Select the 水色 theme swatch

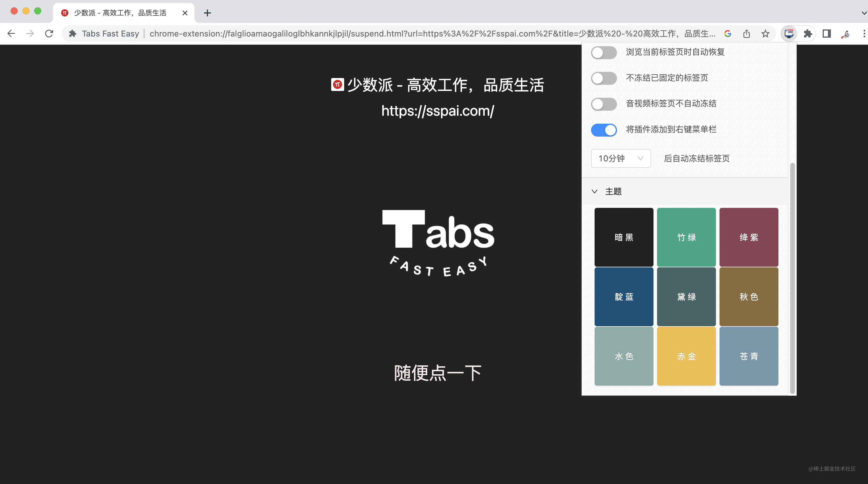624,356
